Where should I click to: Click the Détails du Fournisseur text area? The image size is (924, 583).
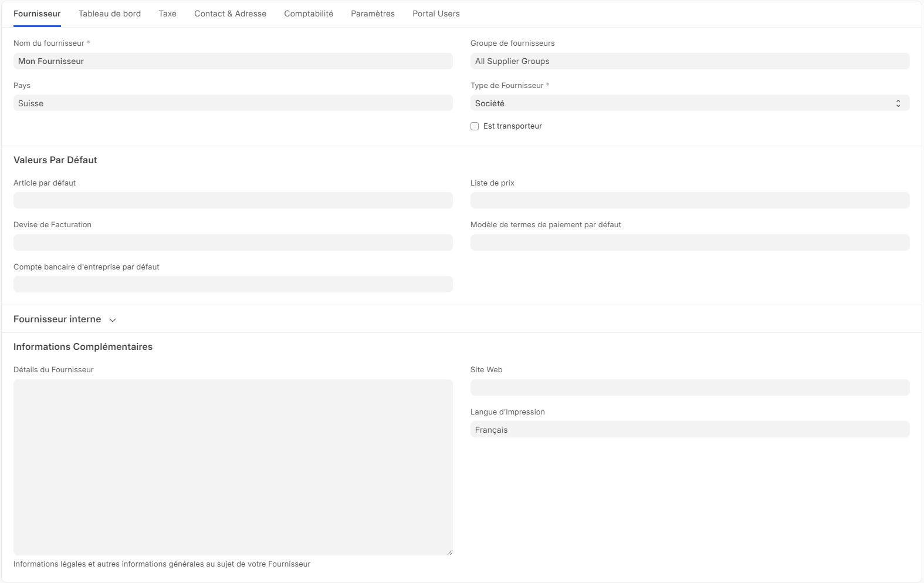[233, 467]
